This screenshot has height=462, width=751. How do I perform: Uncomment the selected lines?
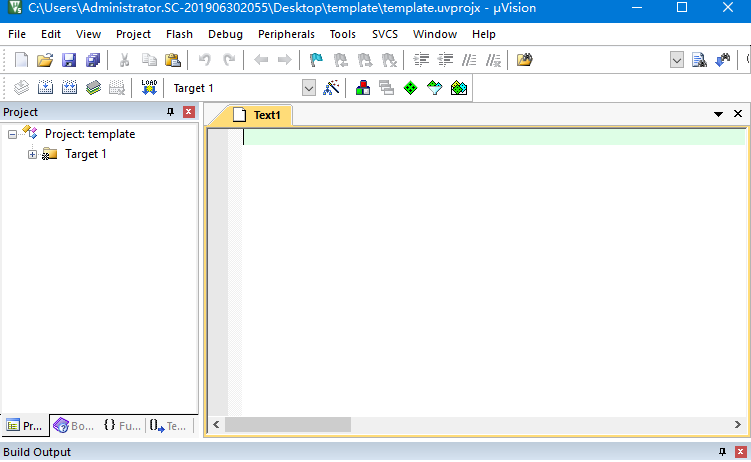pyautogui.click(x=493, y=60)
